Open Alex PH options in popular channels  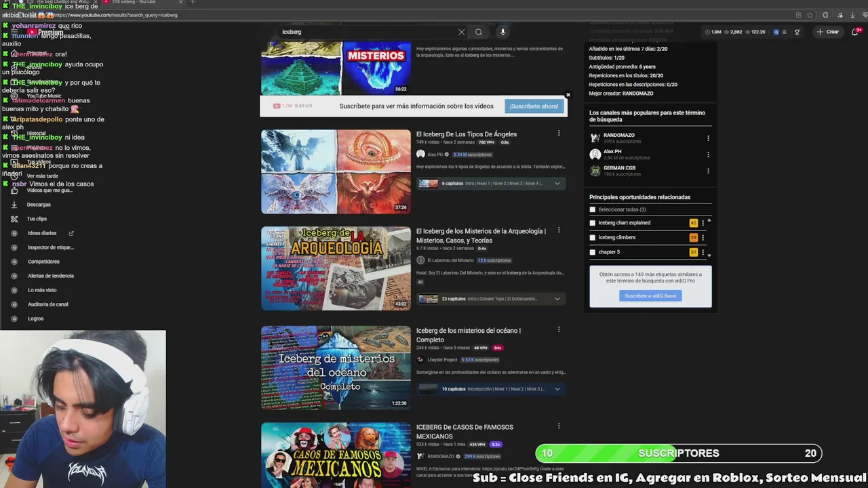(708, 155)
